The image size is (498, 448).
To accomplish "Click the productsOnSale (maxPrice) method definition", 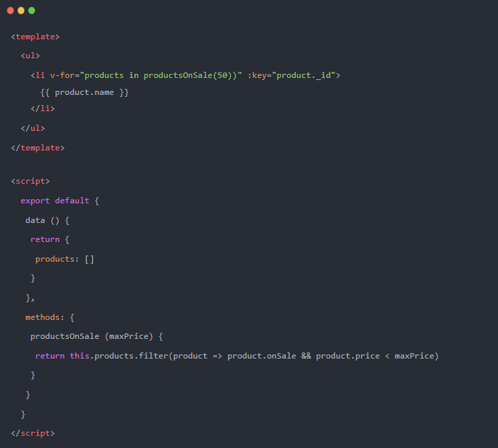I will tap(96, 336).
